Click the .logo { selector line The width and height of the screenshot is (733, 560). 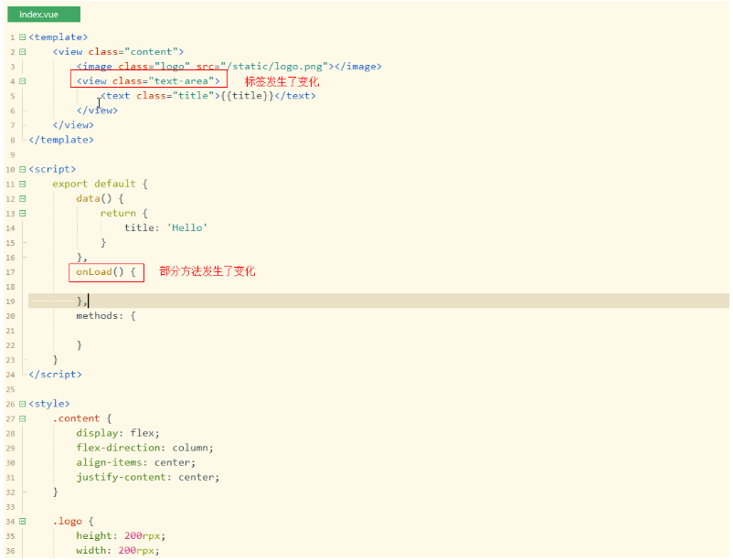click(x=73, y=522)
